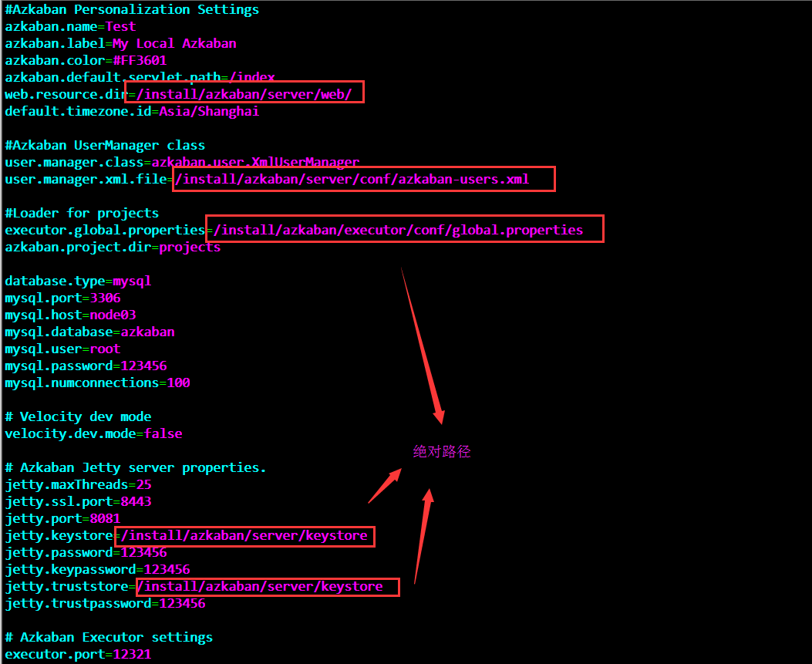Viewport: 812px width, 664px height.
Task: Click the "jetty.keystore" property line
Action: click(x=187, y=535)
